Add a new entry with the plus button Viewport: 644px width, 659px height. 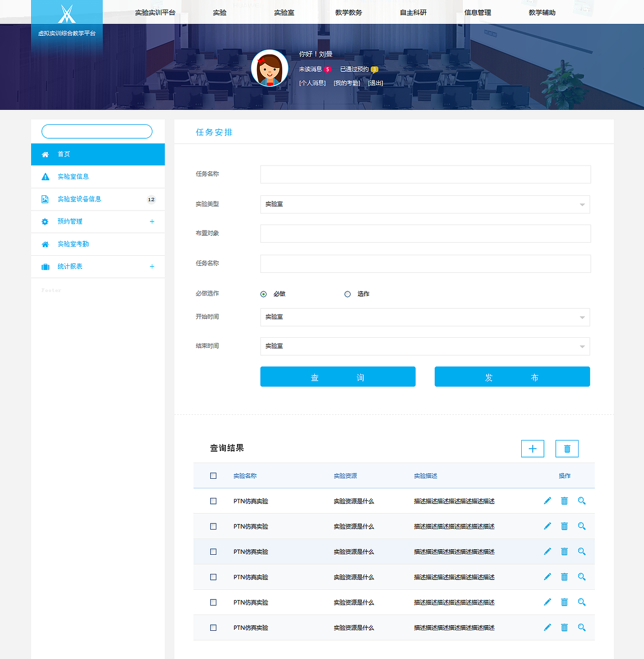[532, 449]
